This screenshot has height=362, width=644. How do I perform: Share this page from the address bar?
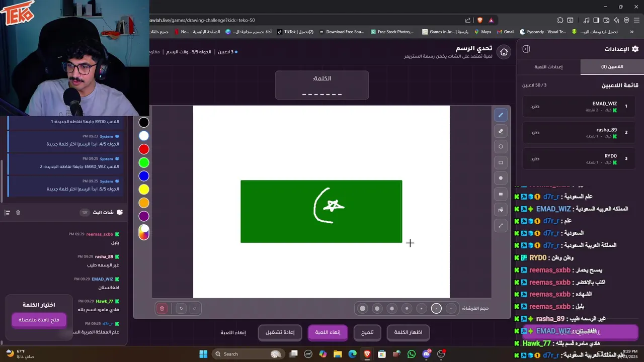pyautogui.click(x=468, y=20)
